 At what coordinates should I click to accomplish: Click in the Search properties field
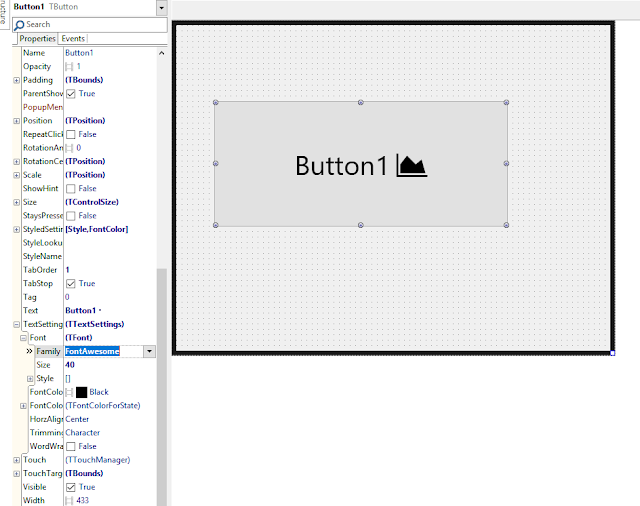click(90, 24)
